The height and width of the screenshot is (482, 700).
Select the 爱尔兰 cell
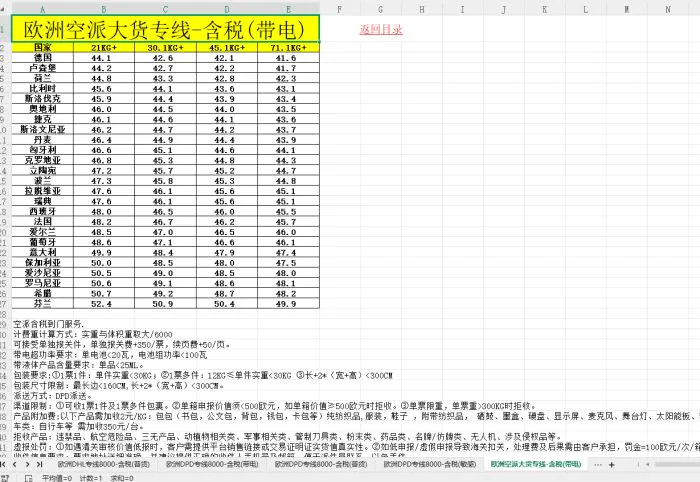click(x=42, y=232)
